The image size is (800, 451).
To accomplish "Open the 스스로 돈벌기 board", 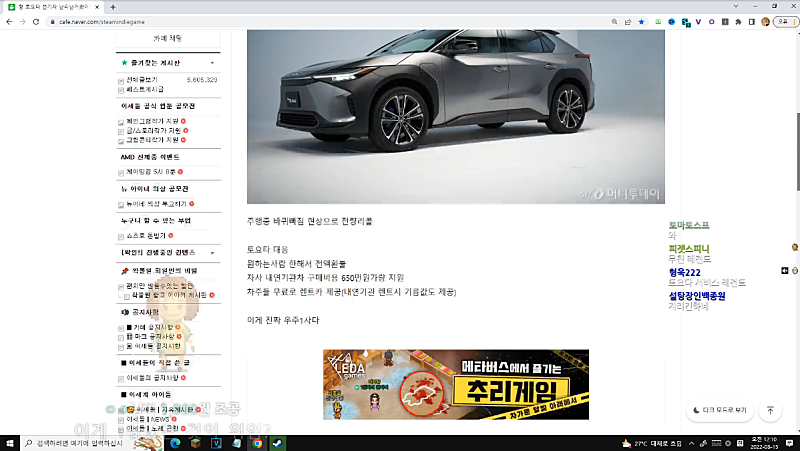I will 146,236.
